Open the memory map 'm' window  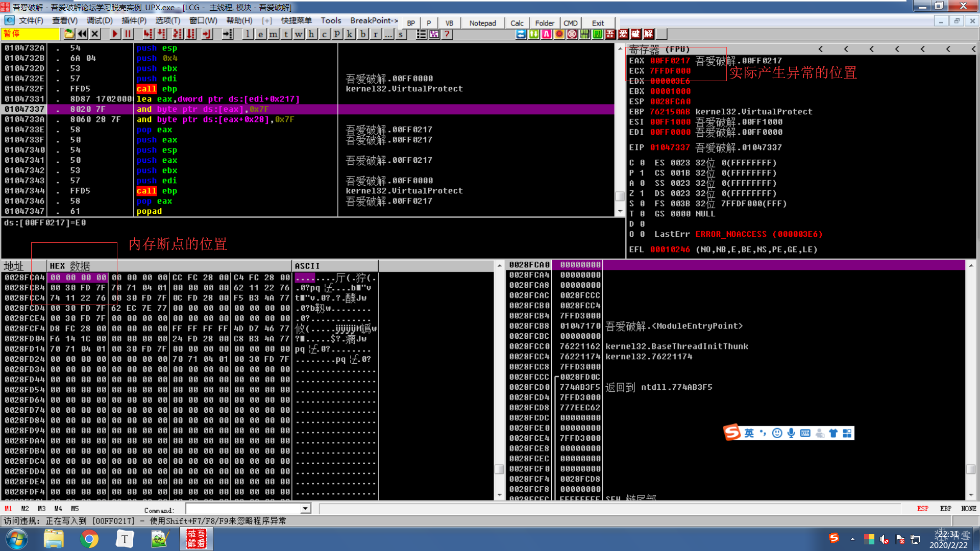(274, 34)
